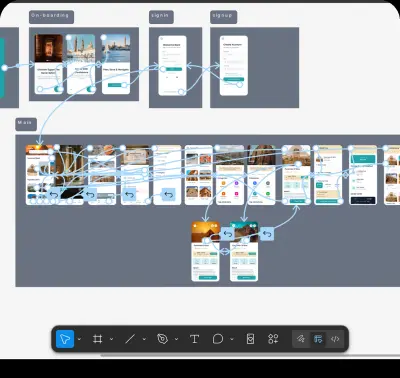Select the Frame tool
The height and width of the screenshot is (378, 400).
(x=97, y=339)
